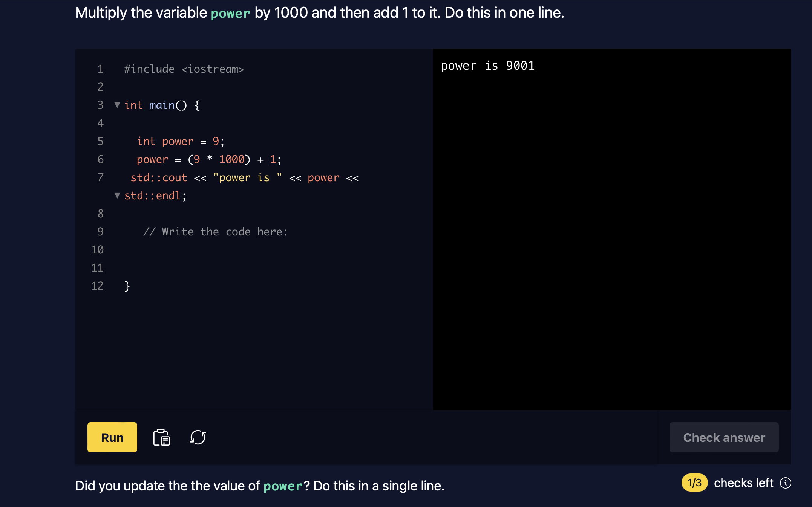Click the output text power is 9001

(x=488, y=66)
